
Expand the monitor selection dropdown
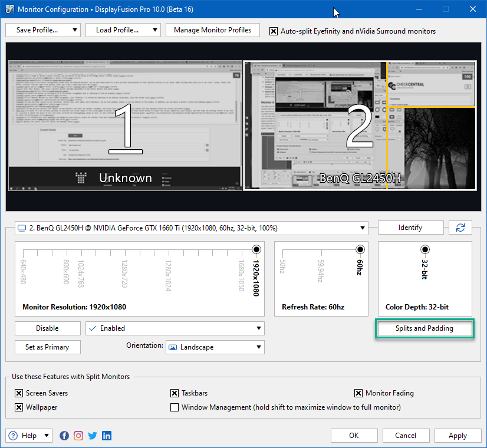(x=362, y=228)
